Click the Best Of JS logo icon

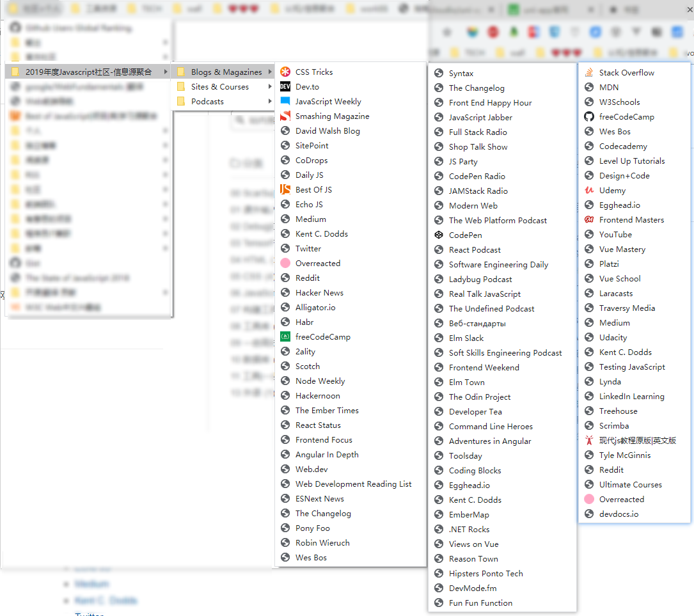pos(285,189)
